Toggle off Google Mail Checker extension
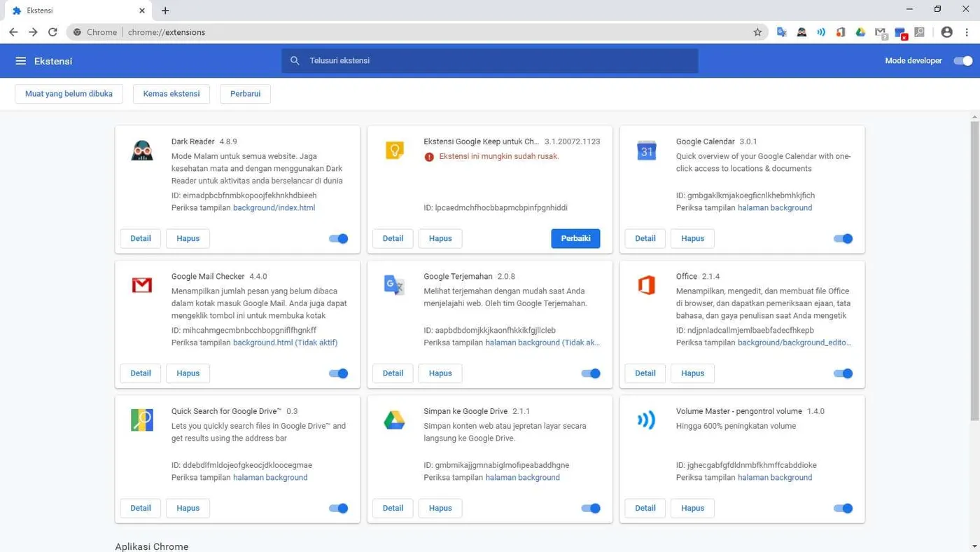The width and height of the screenshot is (980, 552). click(339, 373)
